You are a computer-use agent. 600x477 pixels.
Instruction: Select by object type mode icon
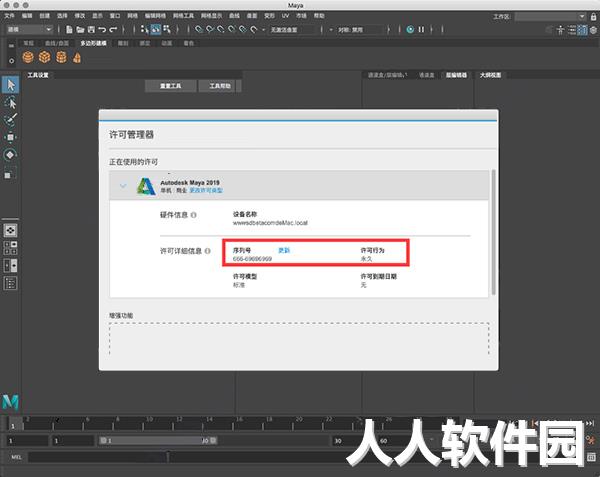coord(156,29)
